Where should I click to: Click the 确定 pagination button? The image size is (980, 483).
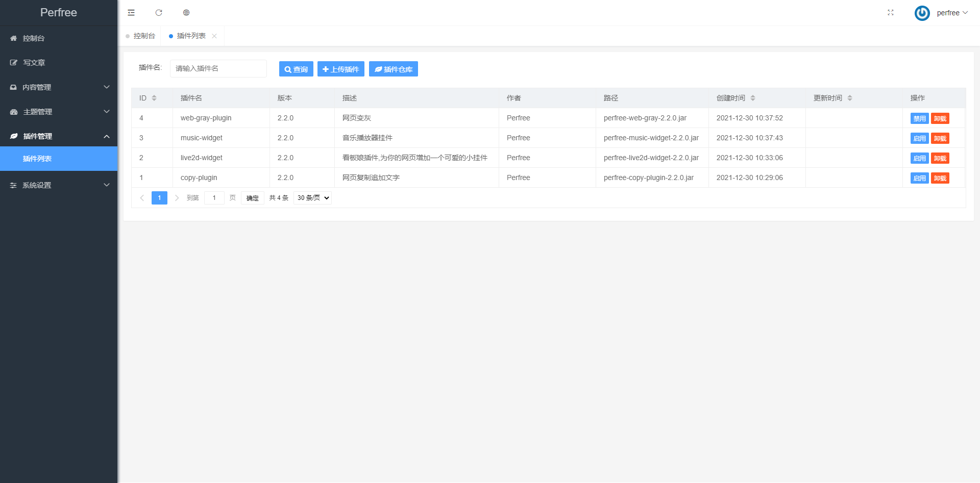[253, 198]
